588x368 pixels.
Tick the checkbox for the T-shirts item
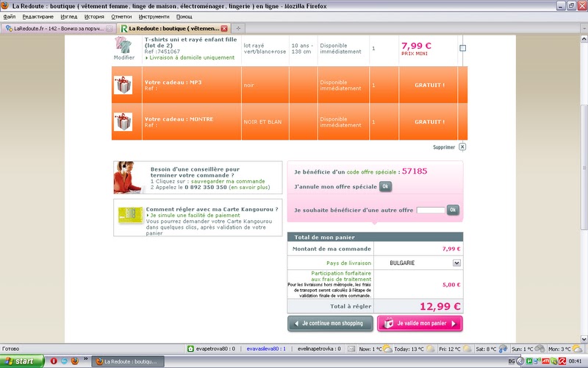(462, 48)
